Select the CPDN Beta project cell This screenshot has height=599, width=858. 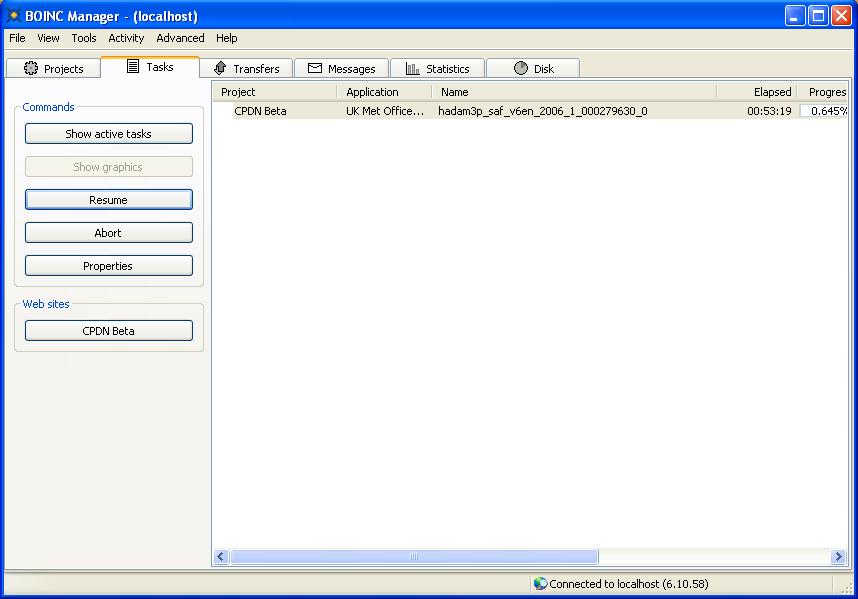pyautogui.click(x=260, y=111)
